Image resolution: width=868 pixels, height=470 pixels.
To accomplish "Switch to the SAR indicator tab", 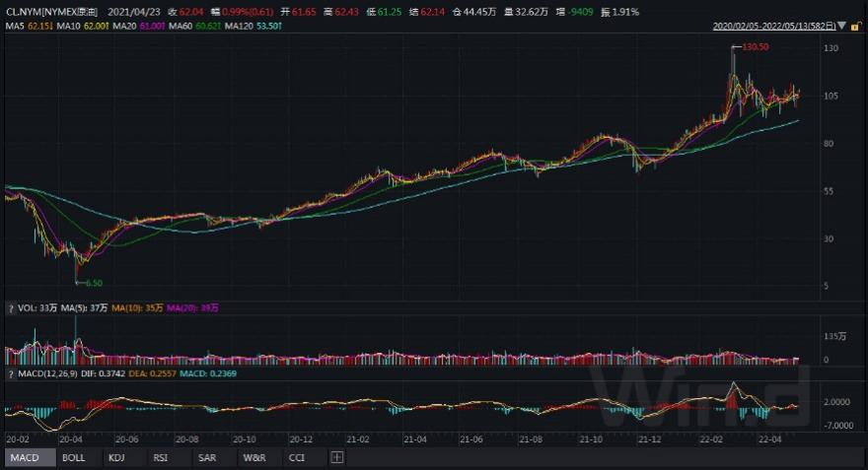I will [207, 458].
